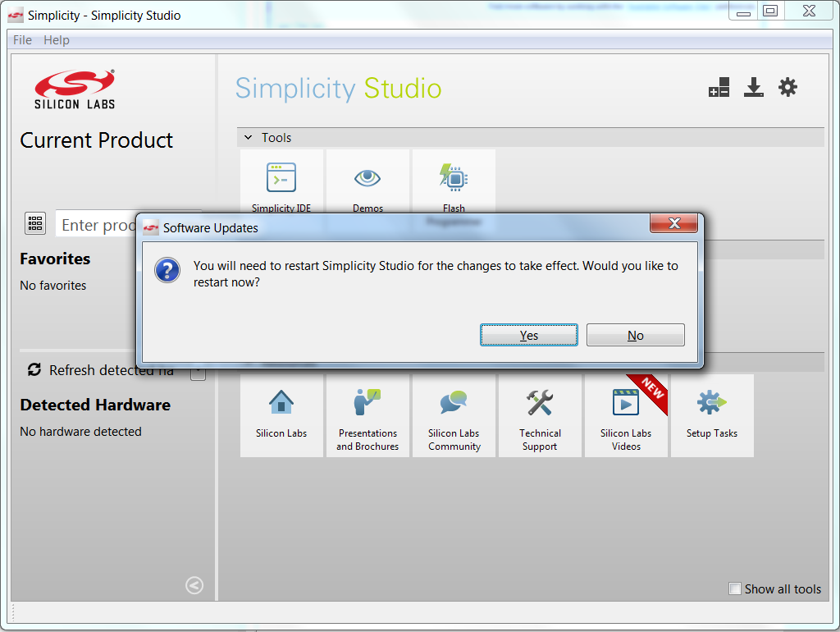Open the Help menu

point(57,40)
